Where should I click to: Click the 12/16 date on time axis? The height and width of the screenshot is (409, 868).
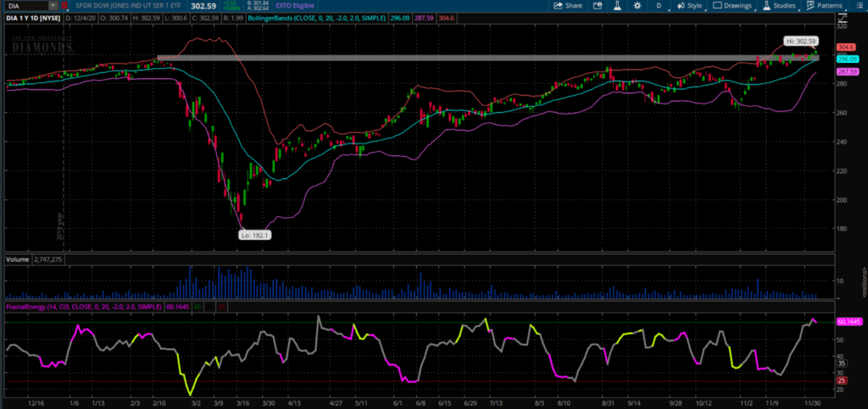click(36, 405)
